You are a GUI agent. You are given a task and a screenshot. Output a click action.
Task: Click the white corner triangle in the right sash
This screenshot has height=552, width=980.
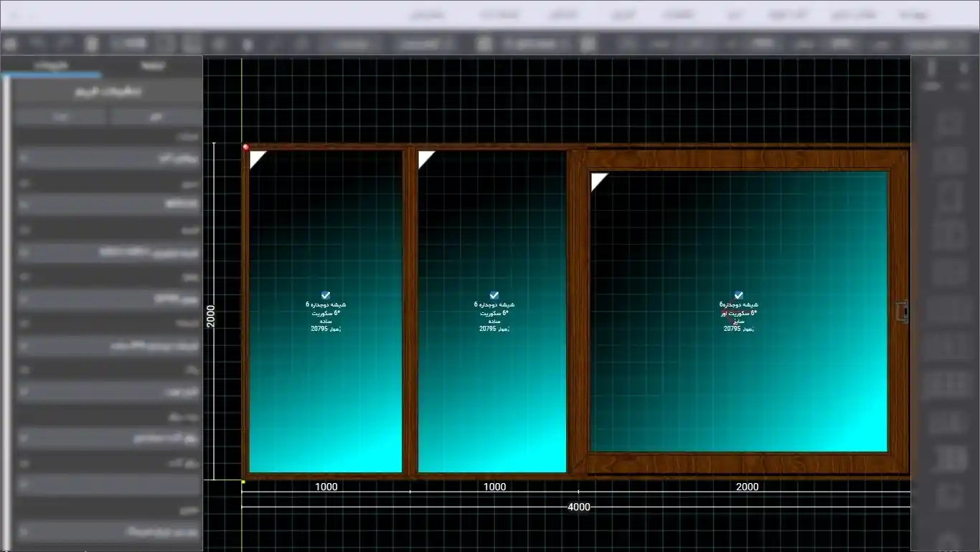(x=599, y=182)
